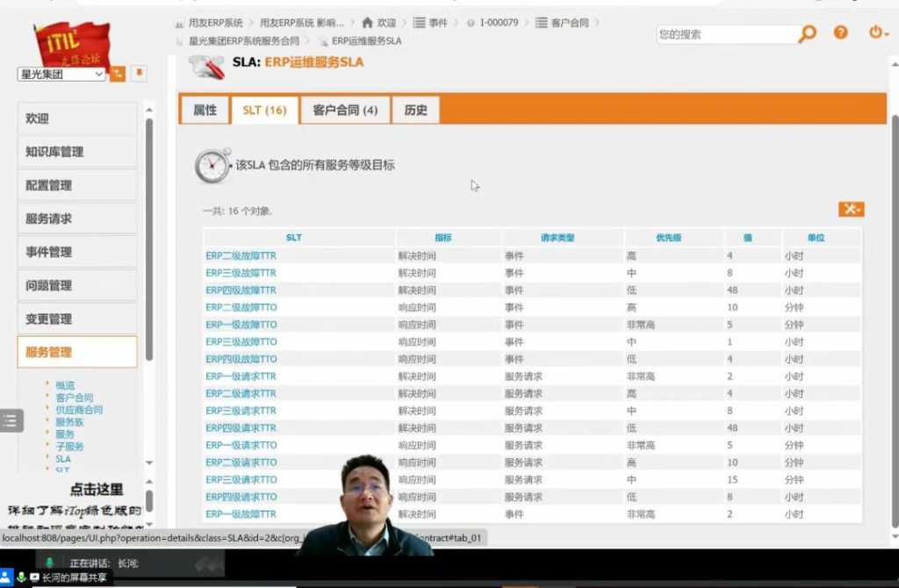Open the 星光集团 organization dropdown
The height and width of the screenshot is (588, 899).
coord(61,74)
